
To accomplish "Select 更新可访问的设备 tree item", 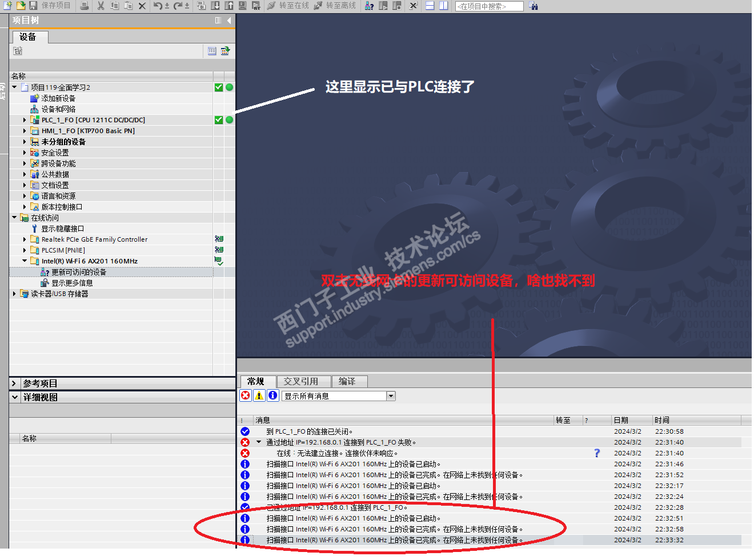I will (x=79, y=272).
